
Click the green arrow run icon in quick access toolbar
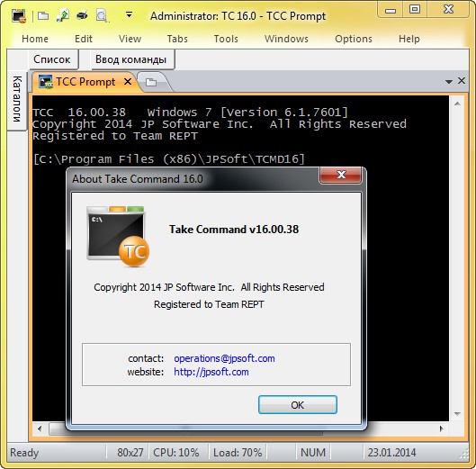pos(62,15)
